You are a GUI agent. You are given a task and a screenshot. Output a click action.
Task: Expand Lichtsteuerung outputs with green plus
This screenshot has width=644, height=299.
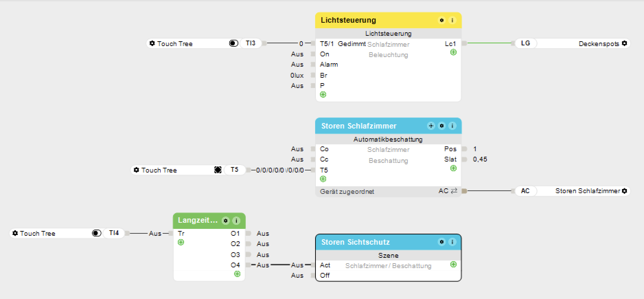(453, 53)
